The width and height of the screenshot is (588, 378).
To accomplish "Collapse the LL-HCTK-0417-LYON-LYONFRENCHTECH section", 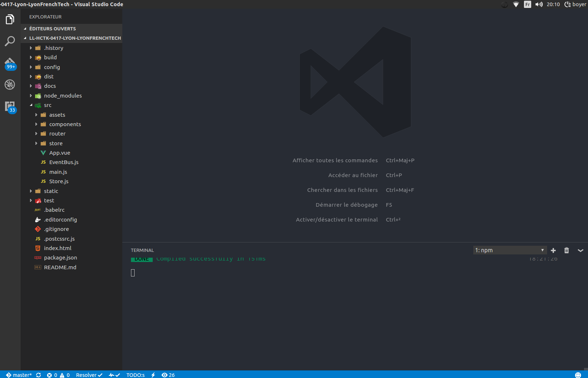I will click(71, 38).
